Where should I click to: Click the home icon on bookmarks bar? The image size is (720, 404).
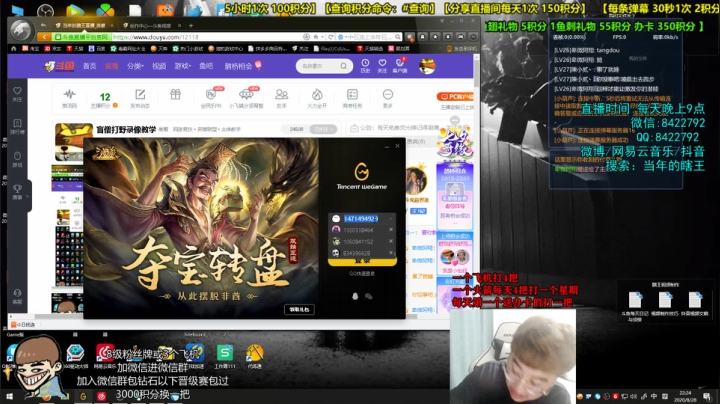(14, 48)
